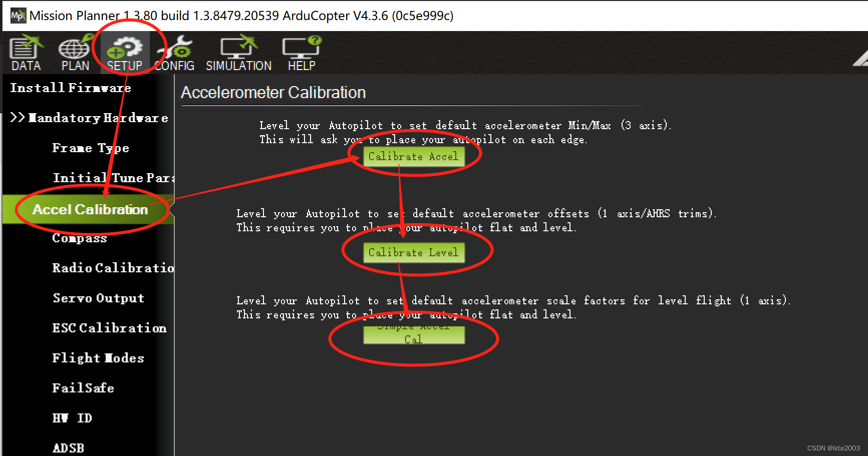
Task: Collapse the Mandatory Hardware section
Action: tap(89, 118)
